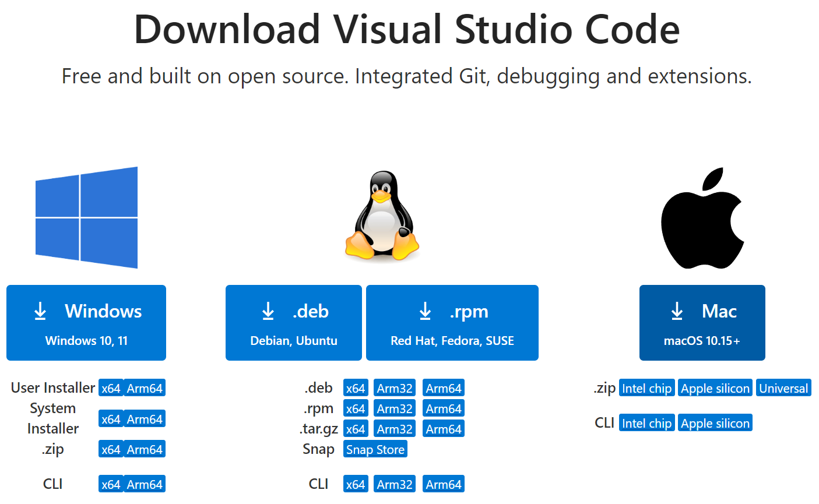Download Mac CLI for Apple silicon
Screen dimensions: 819x504
[715, 423]
